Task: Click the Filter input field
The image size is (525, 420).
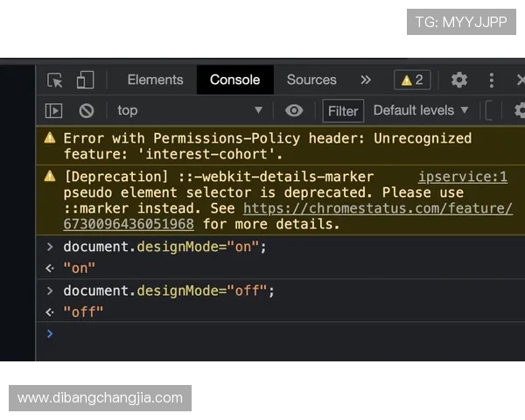Action: pyautogui.click(x=343, y=110)
